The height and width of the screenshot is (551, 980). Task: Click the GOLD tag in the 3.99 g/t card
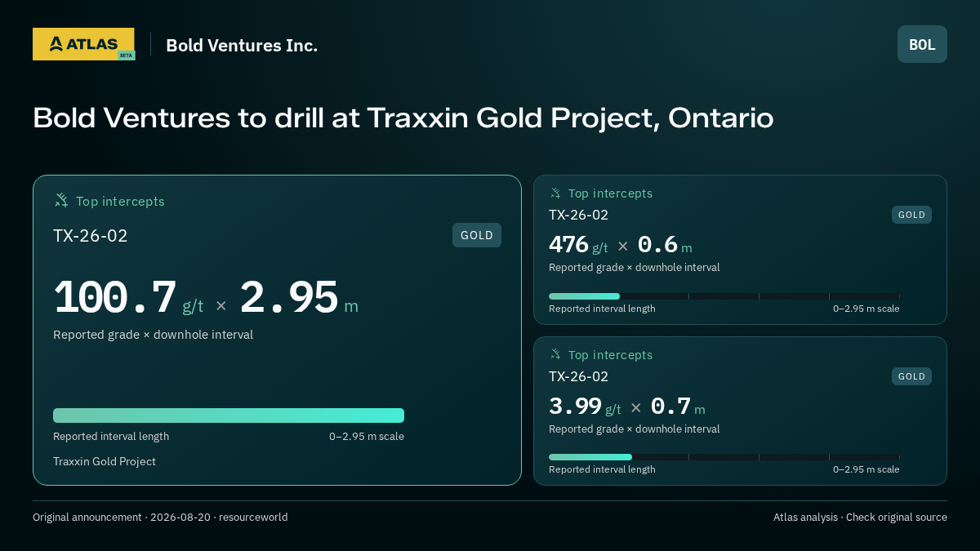pos(911,376)
